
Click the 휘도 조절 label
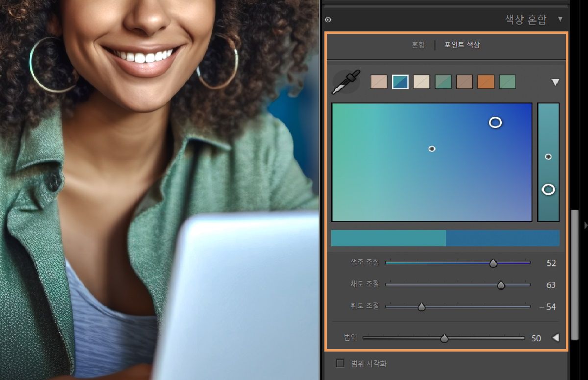[365, 305]
